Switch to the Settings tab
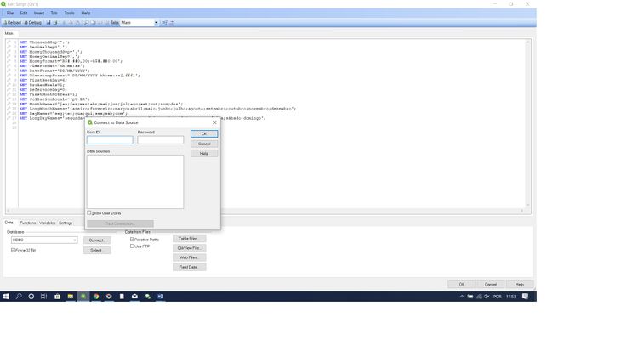644x362 pixels. point(66,223)
